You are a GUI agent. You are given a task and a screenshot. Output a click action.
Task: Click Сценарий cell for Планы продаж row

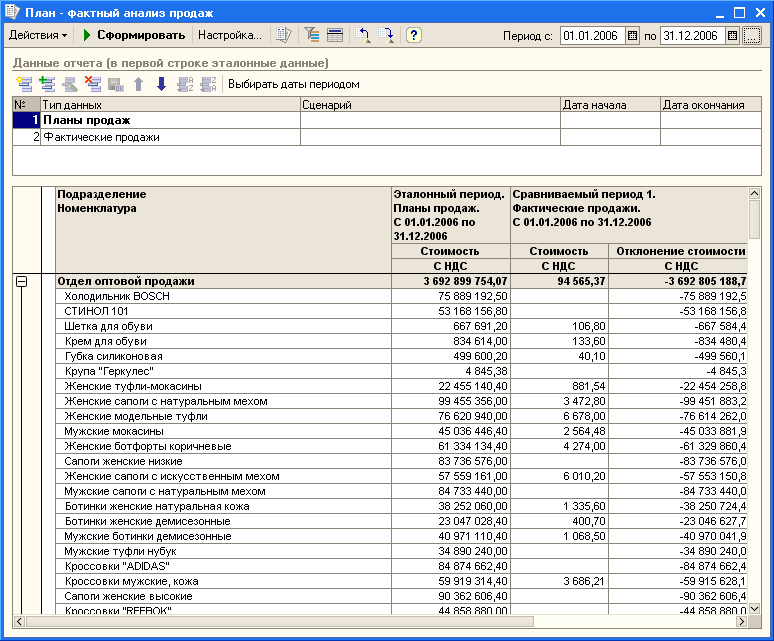pos(430,120)
